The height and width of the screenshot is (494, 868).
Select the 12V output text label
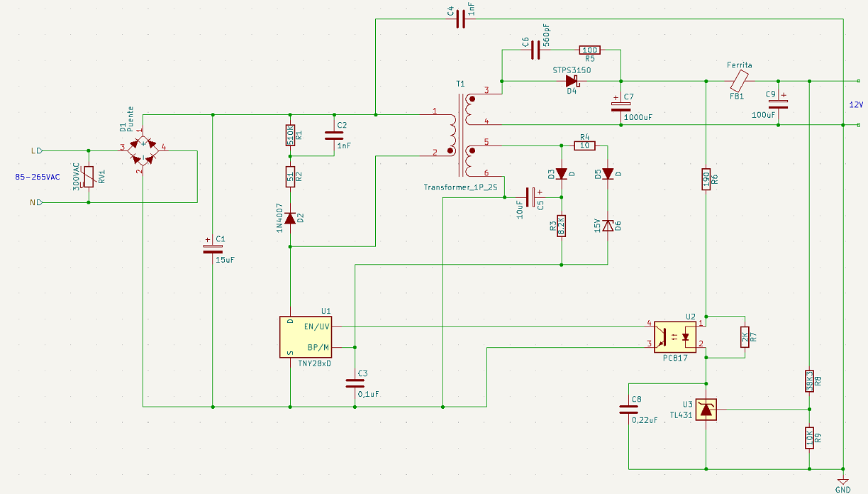857,105
